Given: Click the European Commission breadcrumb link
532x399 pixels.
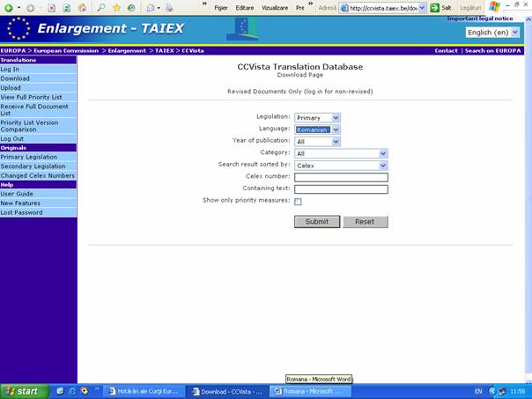Looking at the screenshot, I should 66,50.
